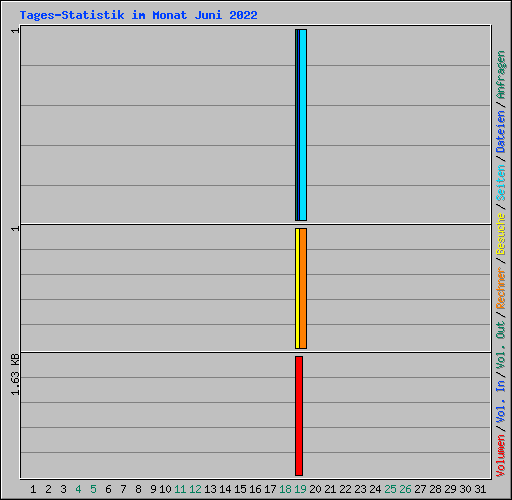
Task: Click day label 8 on the x-axis
Action: click(138, 489)
